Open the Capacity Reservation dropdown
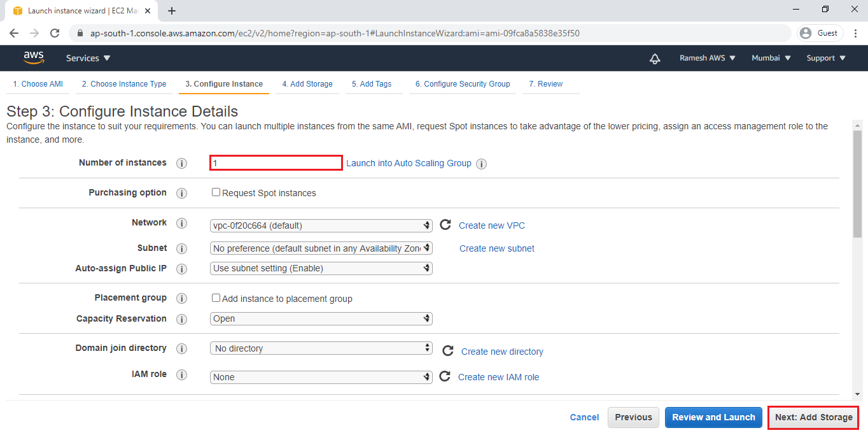Image resolution: width=868 pixels, height=435 pixels. pos(321,318)
